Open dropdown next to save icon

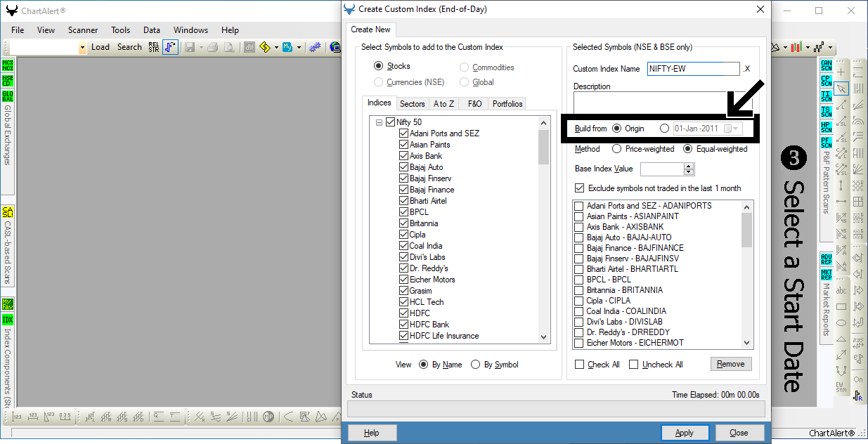tap(200, 47)
